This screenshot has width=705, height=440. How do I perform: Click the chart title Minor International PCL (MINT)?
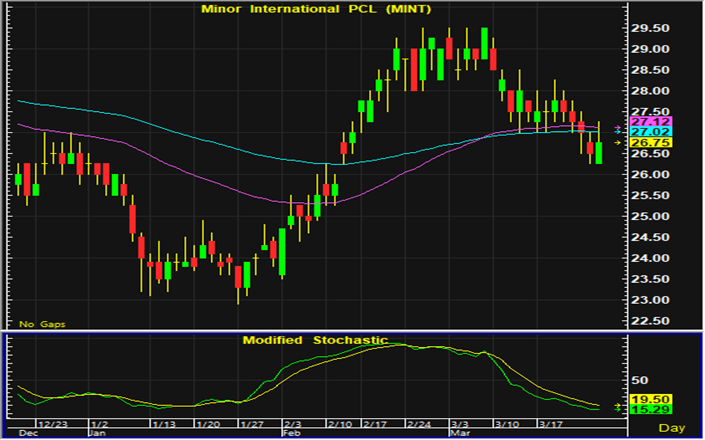point(316,9)
